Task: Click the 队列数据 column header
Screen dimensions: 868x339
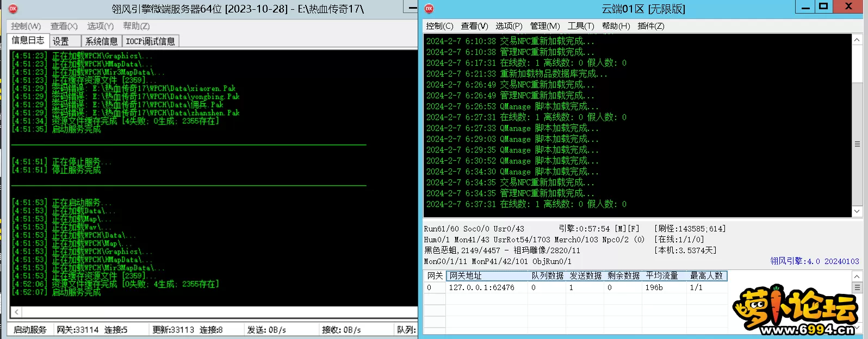Action: click(547, 276)
